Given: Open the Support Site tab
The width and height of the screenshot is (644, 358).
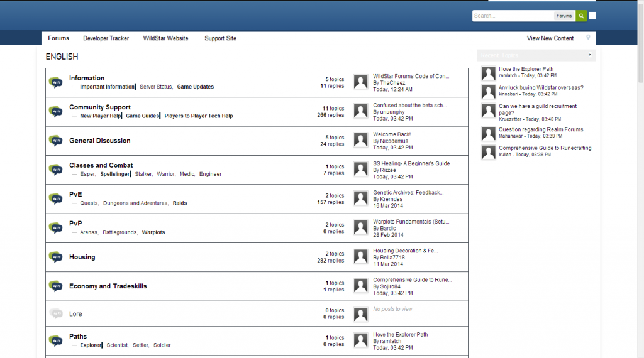Looking at the screenshot, I should [220, 38].
